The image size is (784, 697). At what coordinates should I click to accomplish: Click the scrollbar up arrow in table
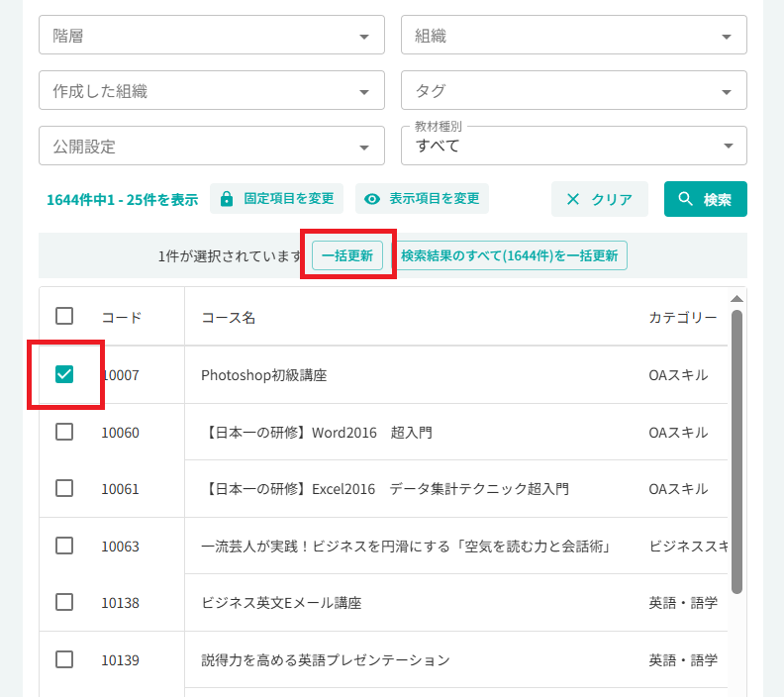tap(736, 299)
